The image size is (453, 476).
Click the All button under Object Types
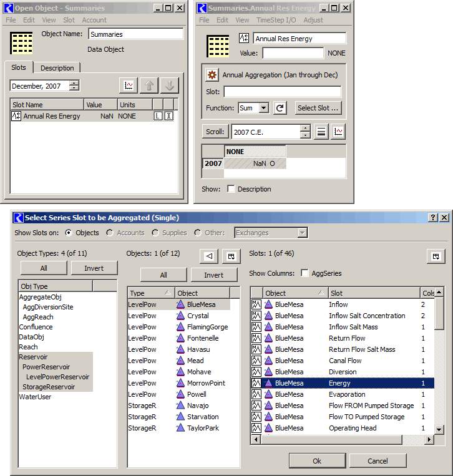(x=44, y=268)
